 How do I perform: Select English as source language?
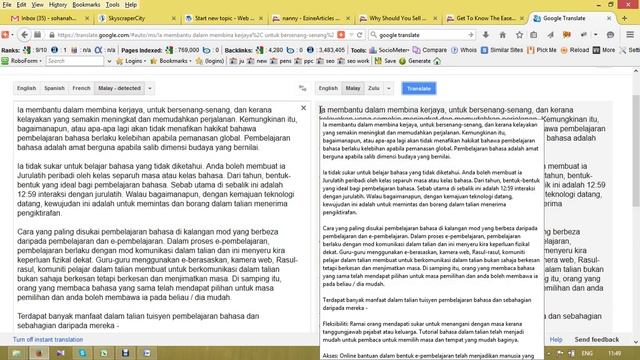[27, 88]
